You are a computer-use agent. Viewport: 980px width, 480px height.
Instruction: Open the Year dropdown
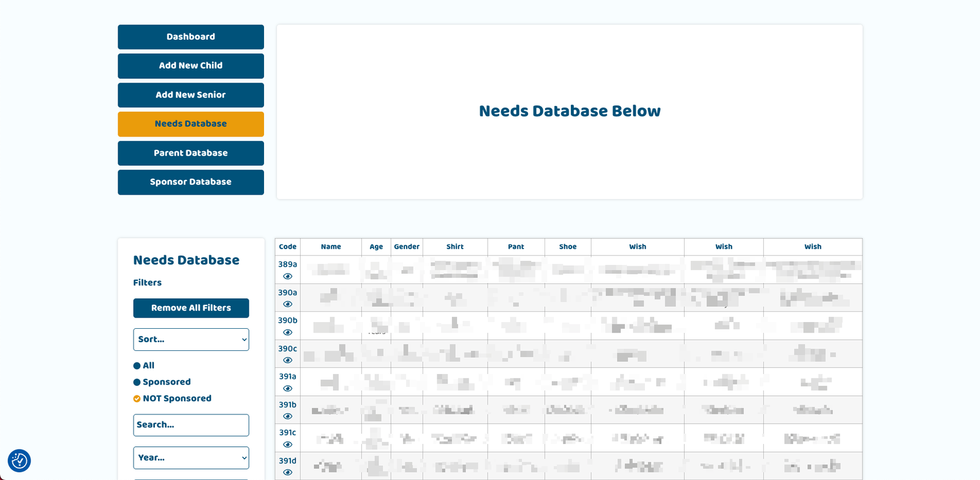[x=191, y=458]
